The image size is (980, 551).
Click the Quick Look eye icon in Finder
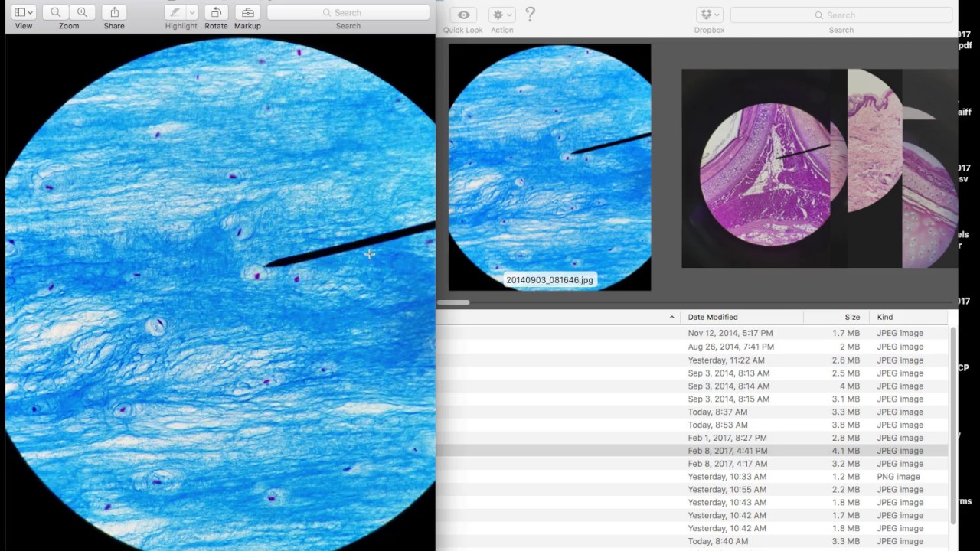click(462, 15)
